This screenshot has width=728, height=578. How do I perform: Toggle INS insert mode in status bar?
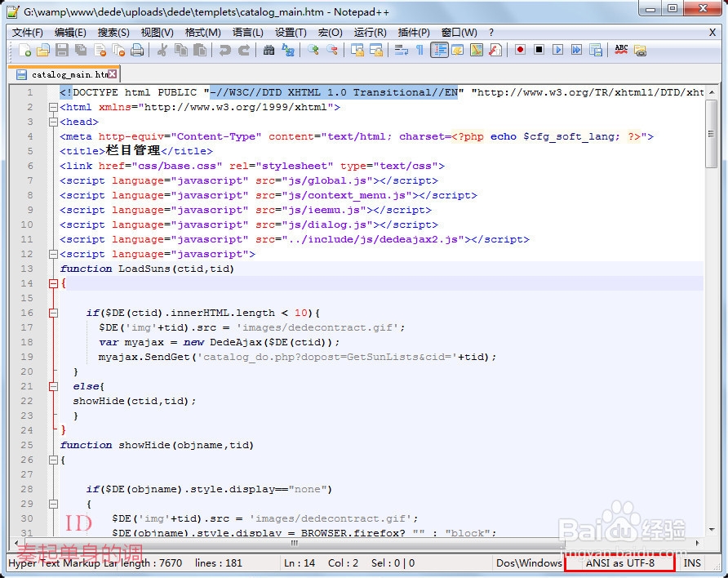coord(692,563)
